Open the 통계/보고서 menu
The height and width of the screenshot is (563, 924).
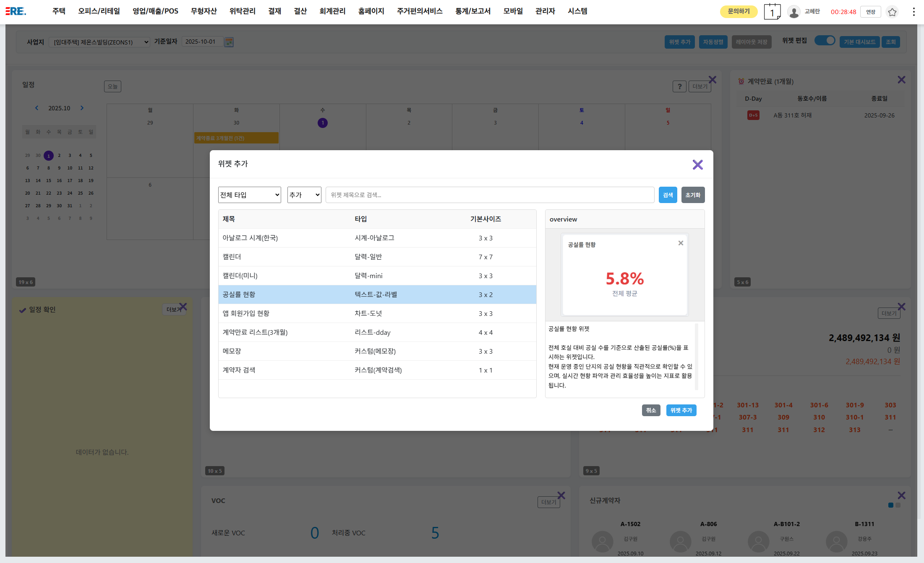click(472, 11)
